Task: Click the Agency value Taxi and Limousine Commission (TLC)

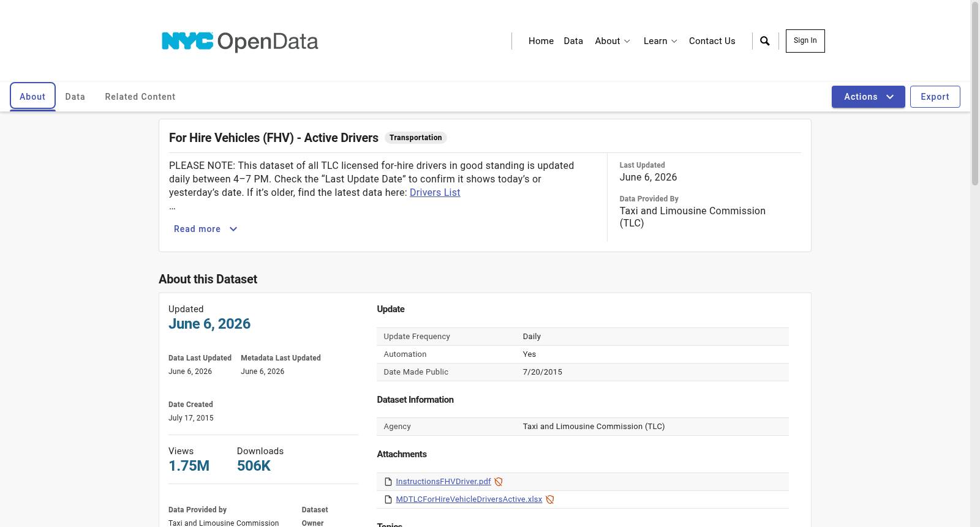Action: [594, 427]
